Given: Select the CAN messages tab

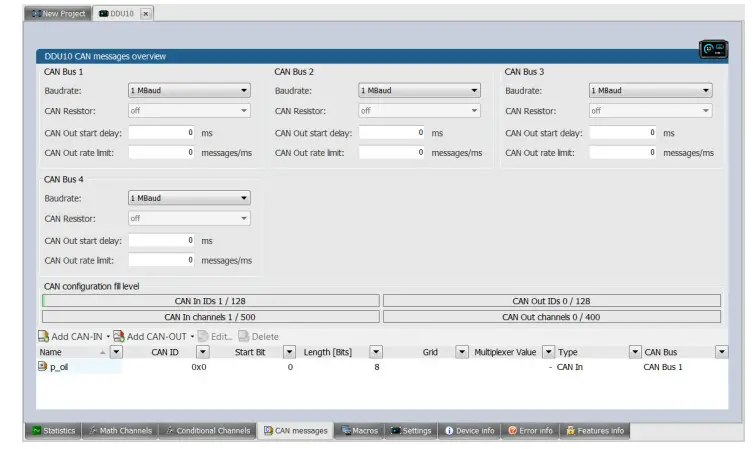Looking at the screenshot, I should [295, 430].
